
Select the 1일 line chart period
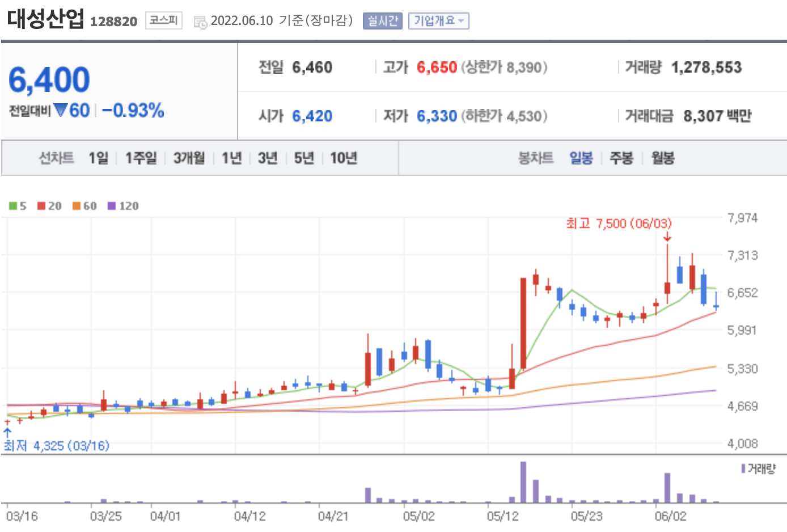tap(98, 158)
